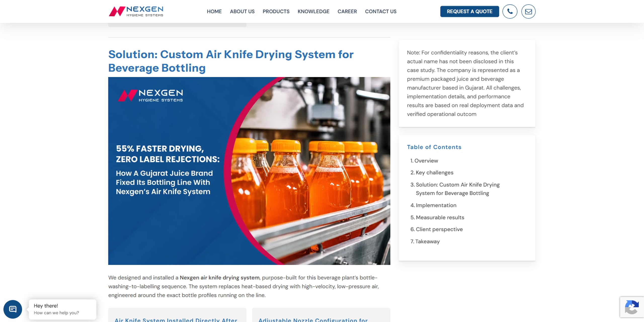Click the 'Solution: Custom Air Knife Drying System' heading
This screenshot has width=644, height=322.
231,61
